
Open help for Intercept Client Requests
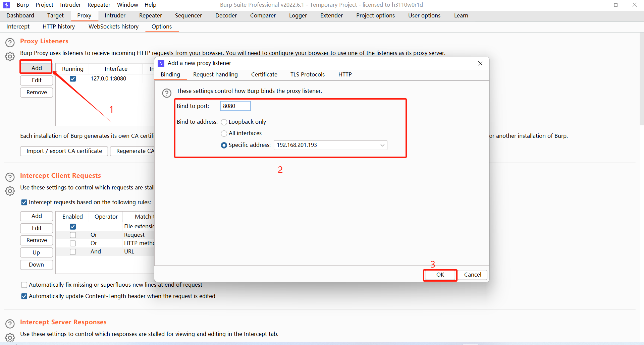tap(10, 177)
